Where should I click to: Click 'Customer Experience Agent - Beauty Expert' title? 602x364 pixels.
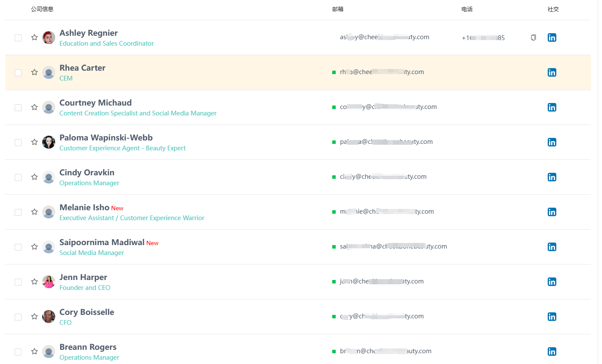tap(122, 148)
